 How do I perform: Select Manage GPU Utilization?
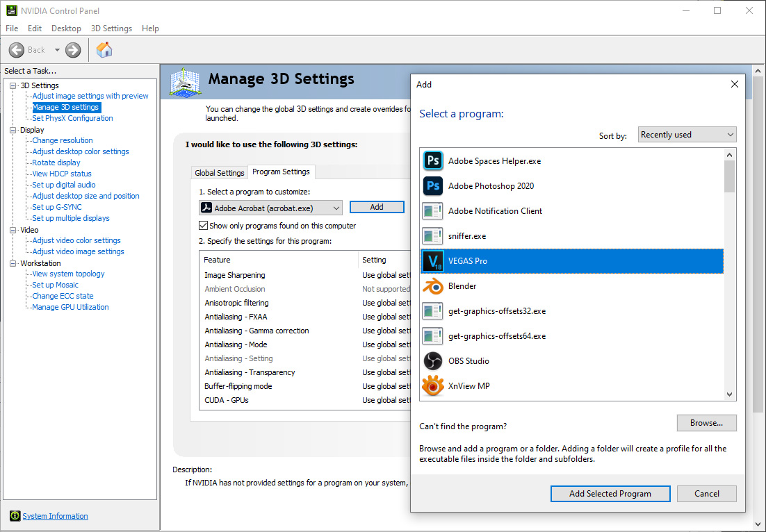(70, 307)
